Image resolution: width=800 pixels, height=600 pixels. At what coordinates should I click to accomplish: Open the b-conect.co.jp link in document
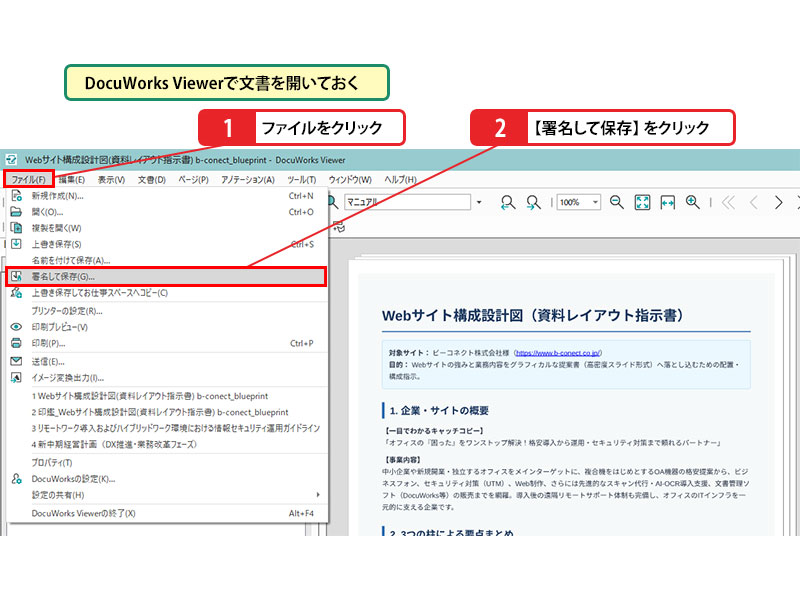pos(558,353)
